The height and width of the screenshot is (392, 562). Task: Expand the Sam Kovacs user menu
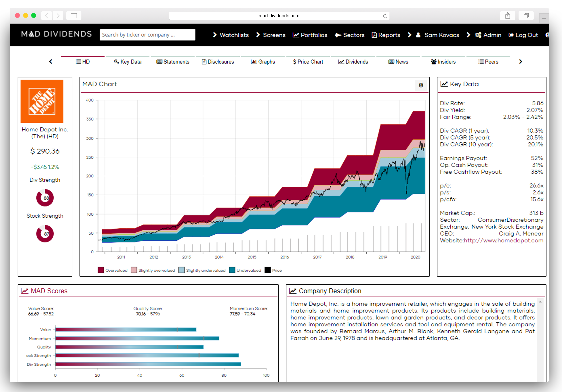pyautogui.click(x=433, y=35)
